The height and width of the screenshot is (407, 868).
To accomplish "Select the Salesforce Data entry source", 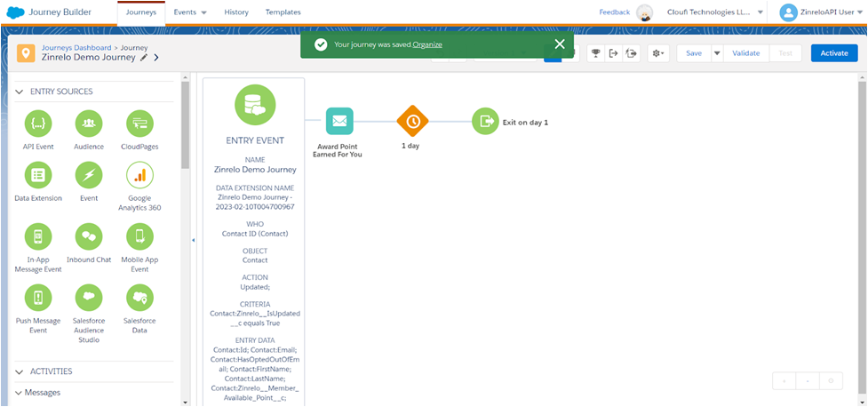I will click(139, 298).
